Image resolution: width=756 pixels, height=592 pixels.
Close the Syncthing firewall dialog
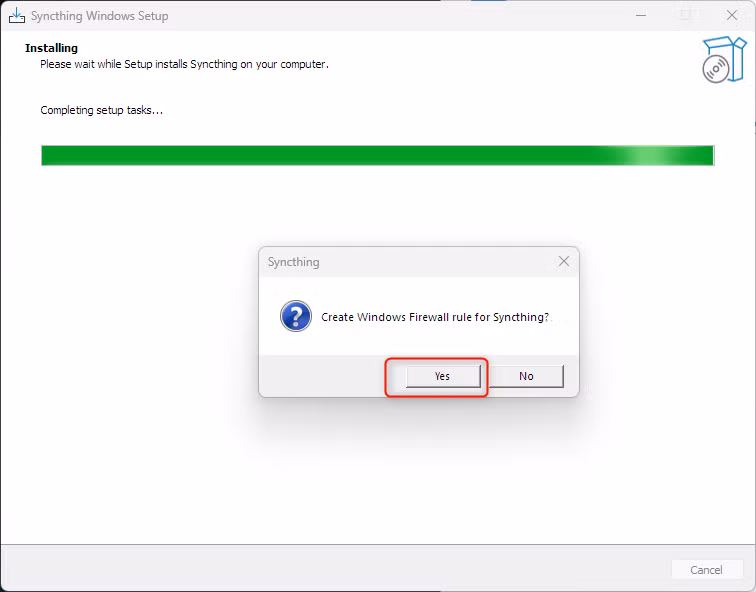click(x=564, y=262)
